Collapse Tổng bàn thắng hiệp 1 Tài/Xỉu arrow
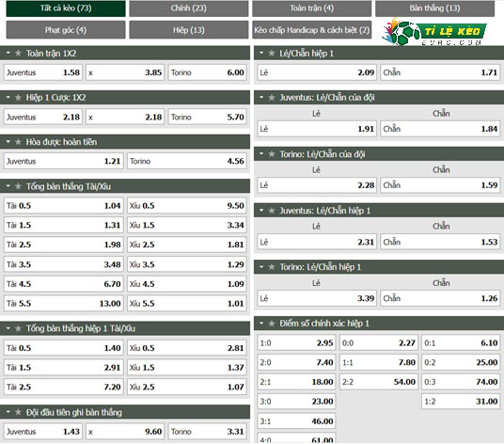This screenshot has width=504, height=444. click(x=8, y=328)
